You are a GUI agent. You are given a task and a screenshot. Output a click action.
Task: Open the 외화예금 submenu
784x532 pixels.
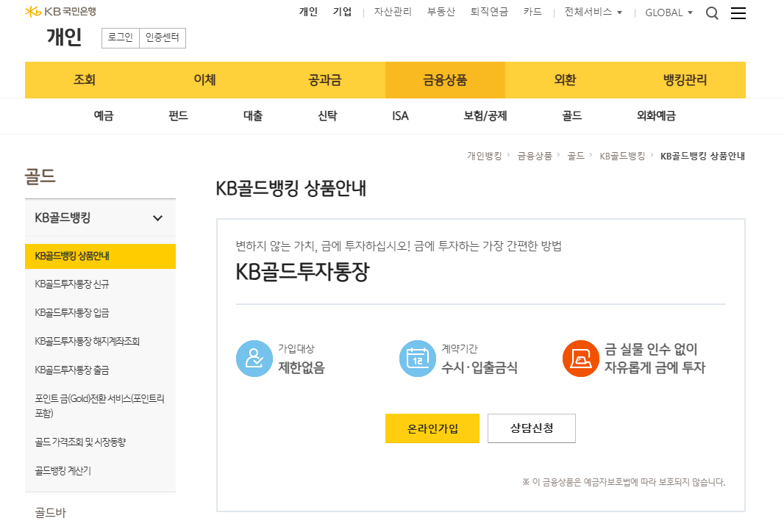tap(656, 116)
